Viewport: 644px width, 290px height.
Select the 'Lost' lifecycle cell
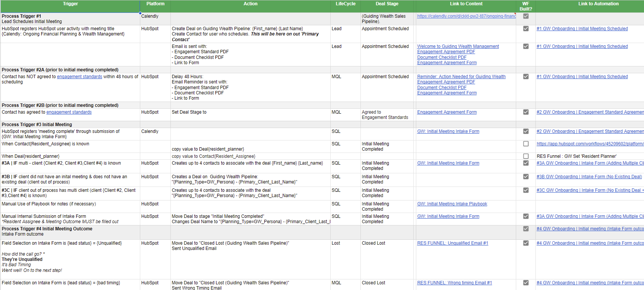point(345,259)
